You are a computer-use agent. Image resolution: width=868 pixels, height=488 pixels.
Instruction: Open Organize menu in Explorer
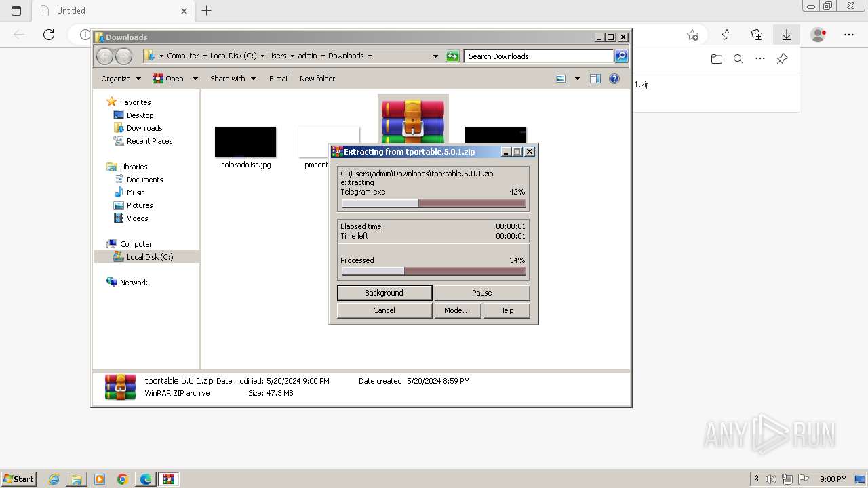point(121,79)
